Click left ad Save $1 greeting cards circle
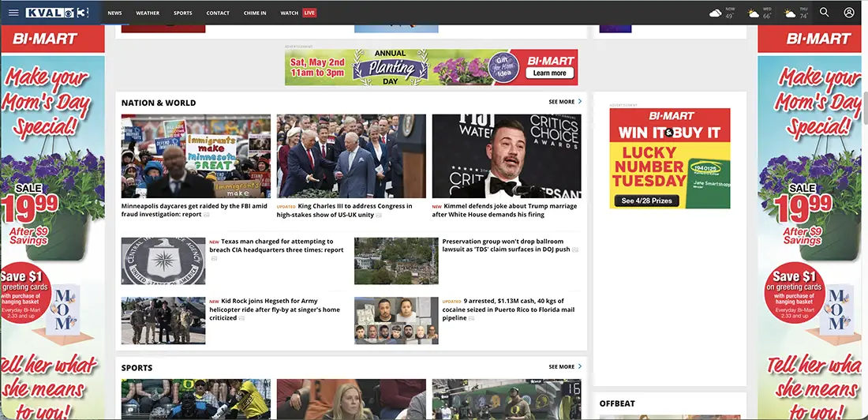868x420 pixels. click(x=25, y=292)
